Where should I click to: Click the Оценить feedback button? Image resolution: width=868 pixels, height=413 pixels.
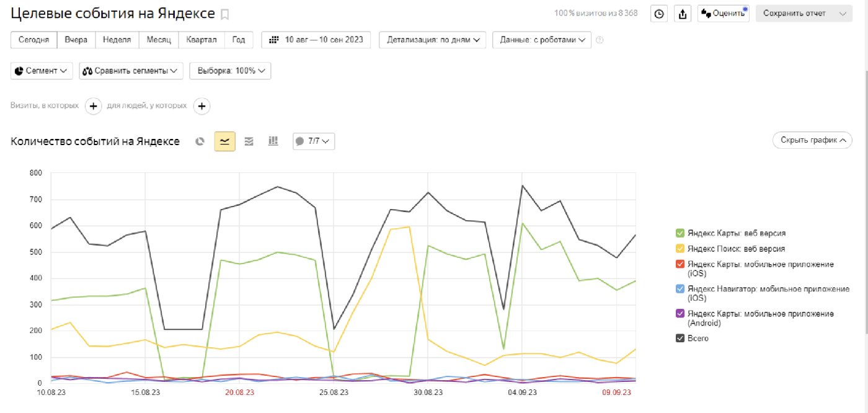723,14
